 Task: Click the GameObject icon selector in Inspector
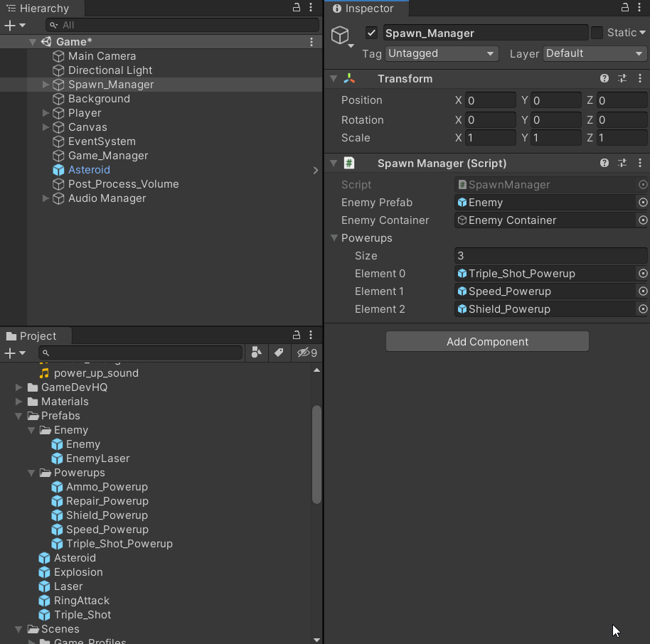click(x=342, y=36)
